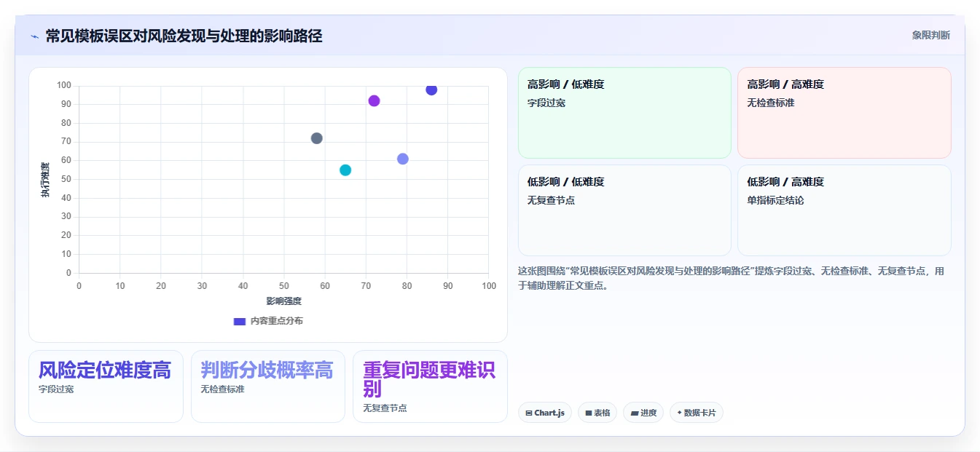Image resolution: width=980 pixels, height=452 pixels.
Task: Select the gray scatter point near 58
Action: point(316,138)
